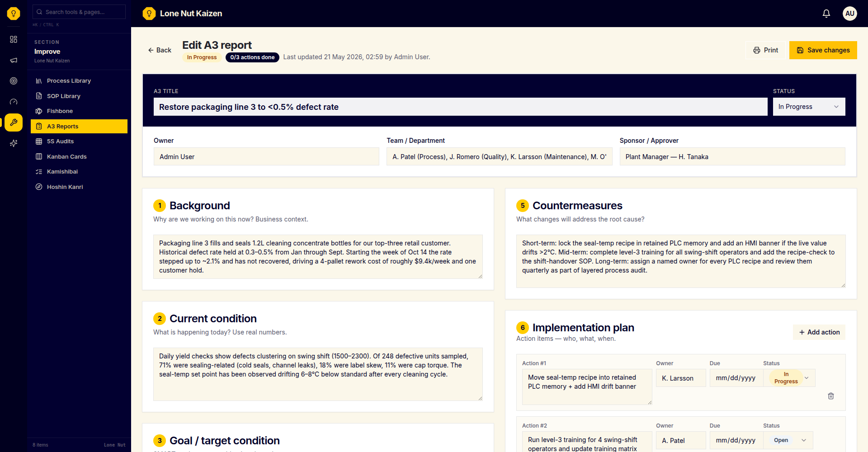The width and height of the screenshot is (868, 452).
Task: Click the Lone Nut Kaizen header logo
Action: [x=182, y=14]
